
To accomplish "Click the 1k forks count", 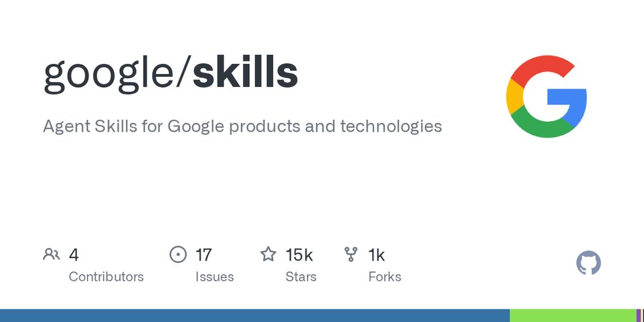I will [x=377, y=255].
